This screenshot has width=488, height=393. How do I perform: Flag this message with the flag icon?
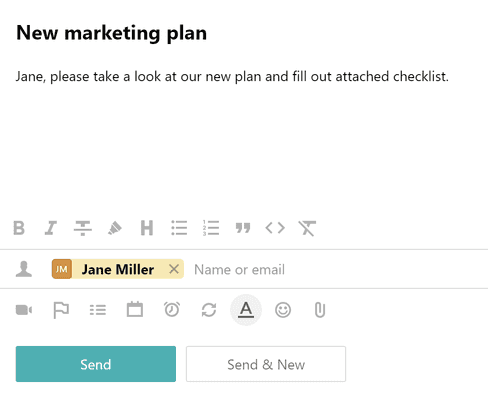(61, 310)
